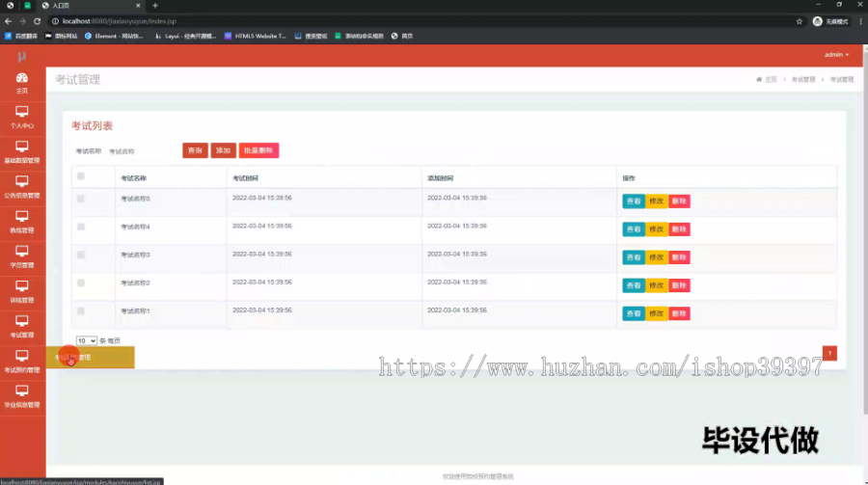Open 学员管理 sidebar icon
This screenshot has width=868, height=485.
pos(22,257)
